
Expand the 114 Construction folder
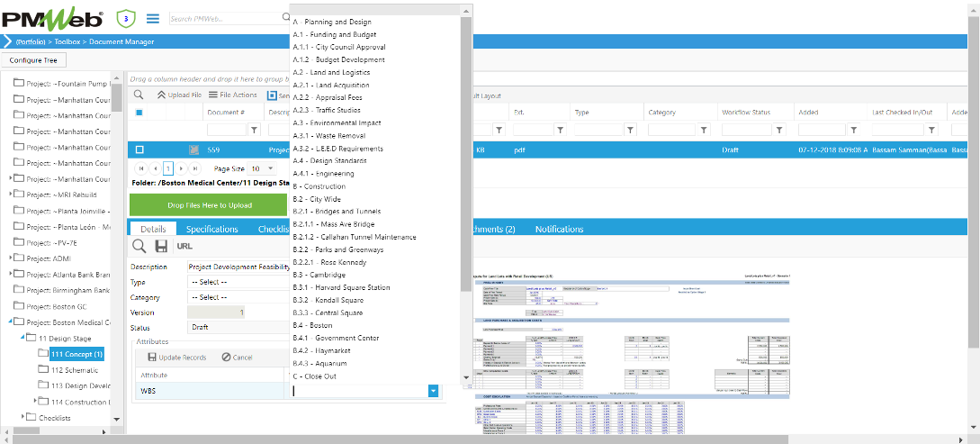pyautogui.click(x=36, y=401)
